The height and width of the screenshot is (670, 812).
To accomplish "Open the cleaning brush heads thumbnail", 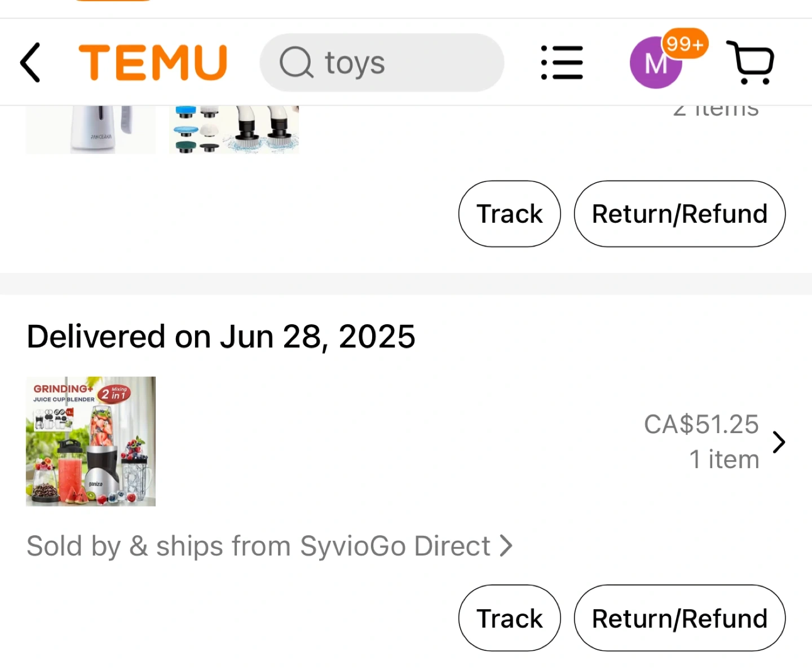I will (234, 130).
